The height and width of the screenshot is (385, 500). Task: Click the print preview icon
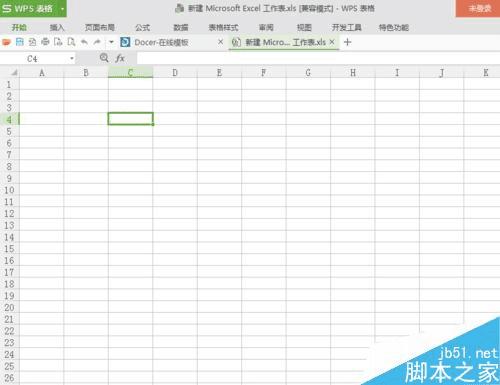(71, 42)
